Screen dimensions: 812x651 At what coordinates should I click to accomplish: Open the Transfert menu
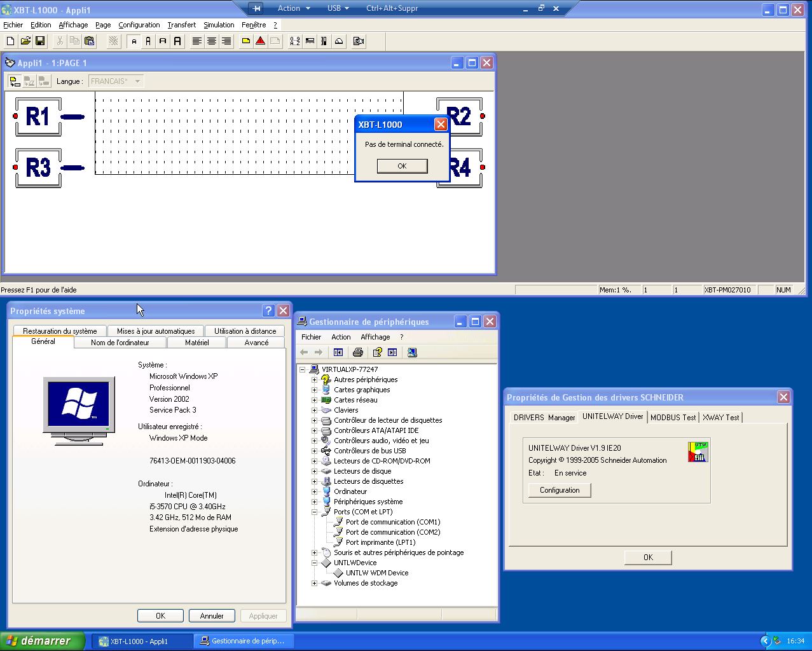point(181,25)
